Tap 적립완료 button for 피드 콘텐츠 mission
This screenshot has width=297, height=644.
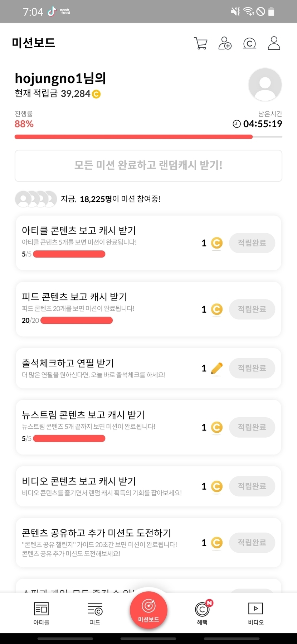pos(252,309)
